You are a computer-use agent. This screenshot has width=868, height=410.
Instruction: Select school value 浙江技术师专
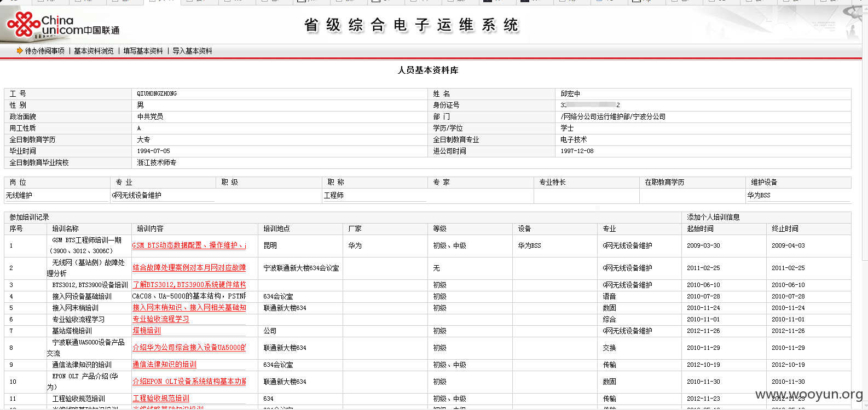point(157,162)
